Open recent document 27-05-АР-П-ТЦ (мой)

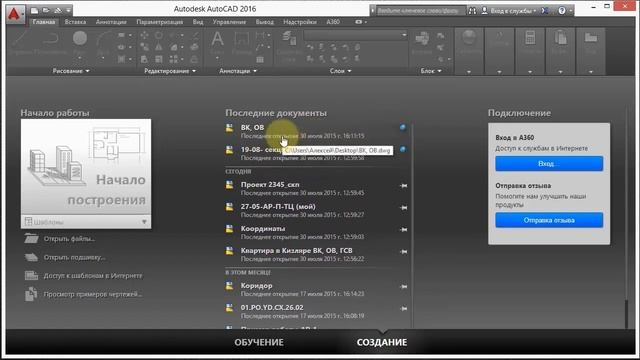pyautogui.click(x=278, y=207)
